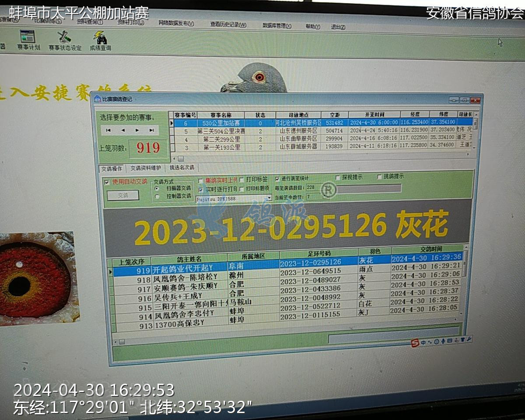Open 退出 menu
Screen dimensions: 525x420
338,27
